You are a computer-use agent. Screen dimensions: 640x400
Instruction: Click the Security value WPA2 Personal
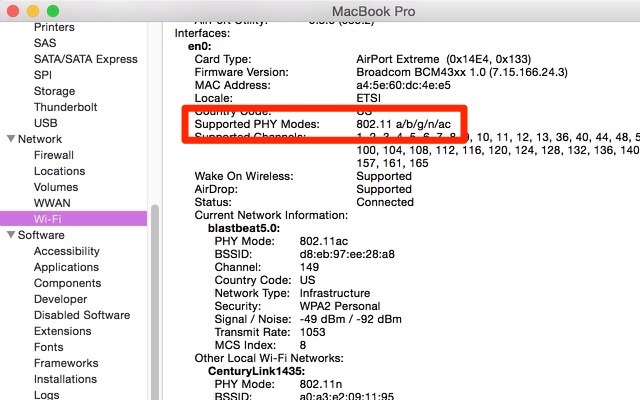(x=340, y=306)
